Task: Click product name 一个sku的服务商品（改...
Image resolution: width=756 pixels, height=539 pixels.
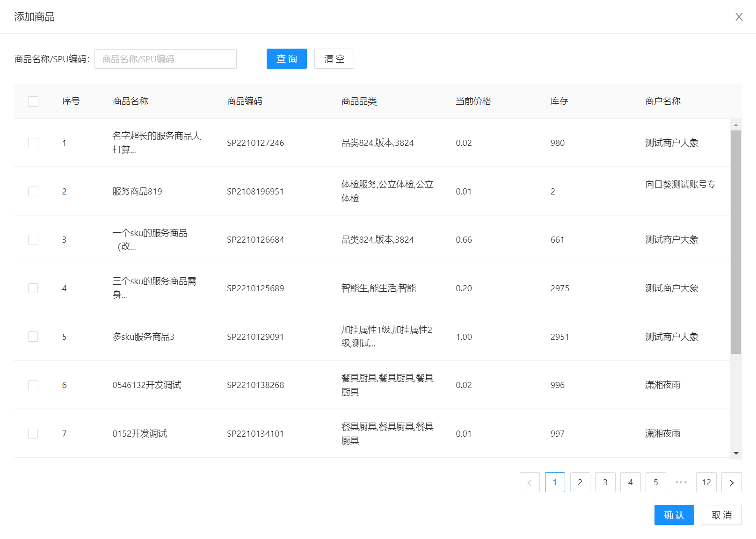Action: click(x=150, y=240)
